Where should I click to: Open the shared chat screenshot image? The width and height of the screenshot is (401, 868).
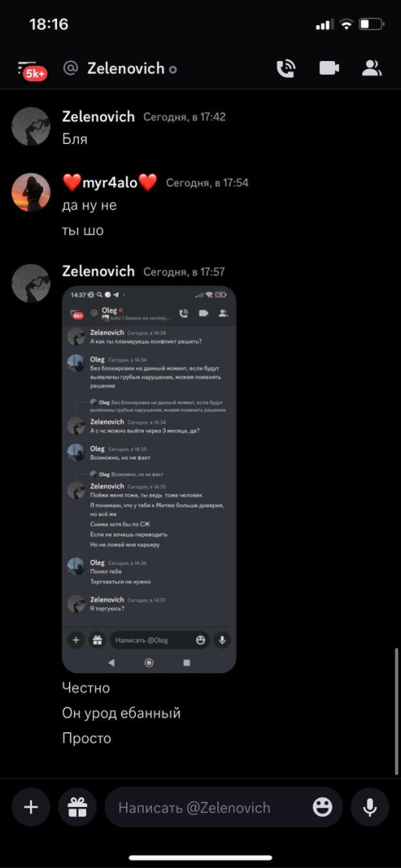coord(149,479)
